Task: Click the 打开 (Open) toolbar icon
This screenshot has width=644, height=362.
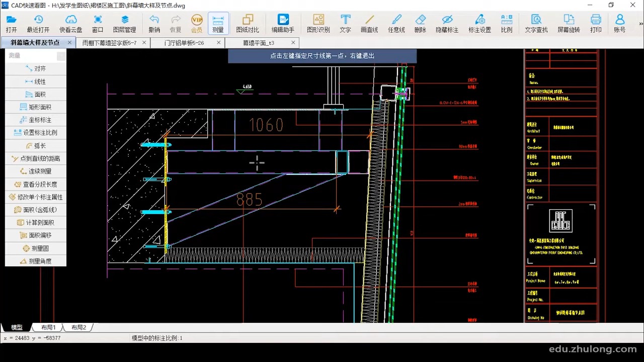Action: pos(11,24)
